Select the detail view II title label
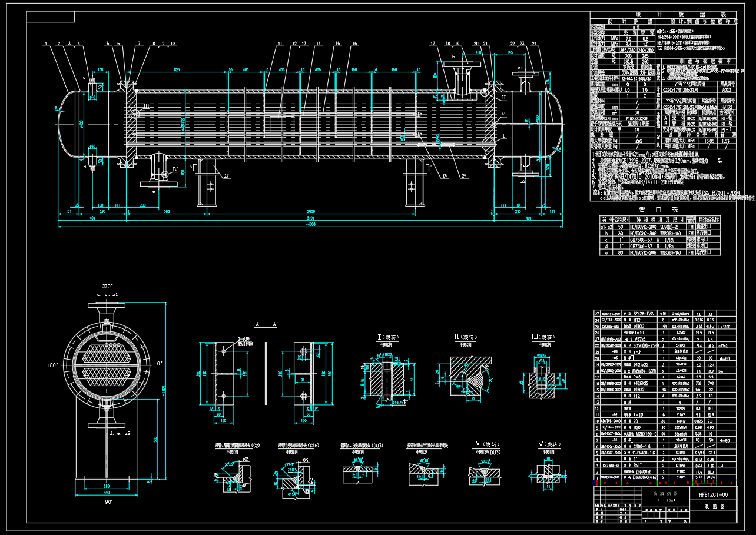The height and width of the screenshot is (535, 756). click(463, 337)
